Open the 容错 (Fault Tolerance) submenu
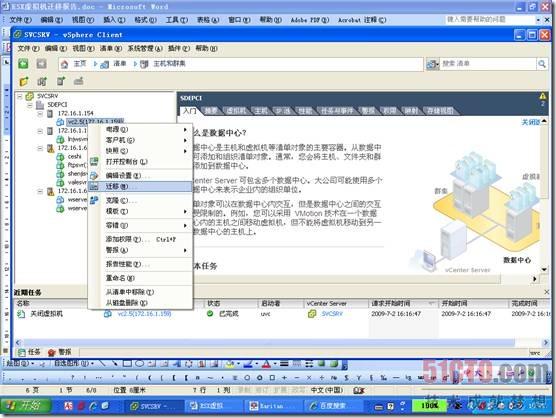This screenshot has width=556, height=418. [140, 225]
